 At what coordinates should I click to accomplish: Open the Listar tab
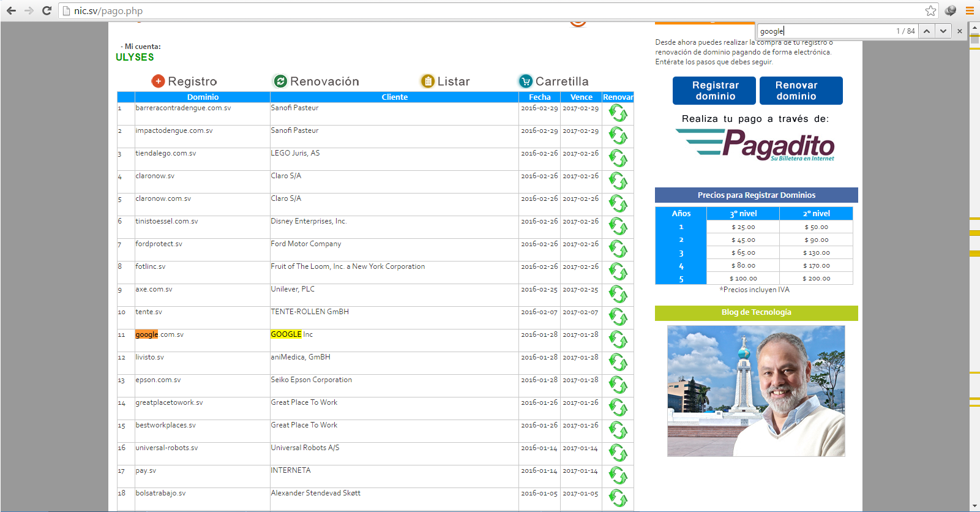coord(445,81)
